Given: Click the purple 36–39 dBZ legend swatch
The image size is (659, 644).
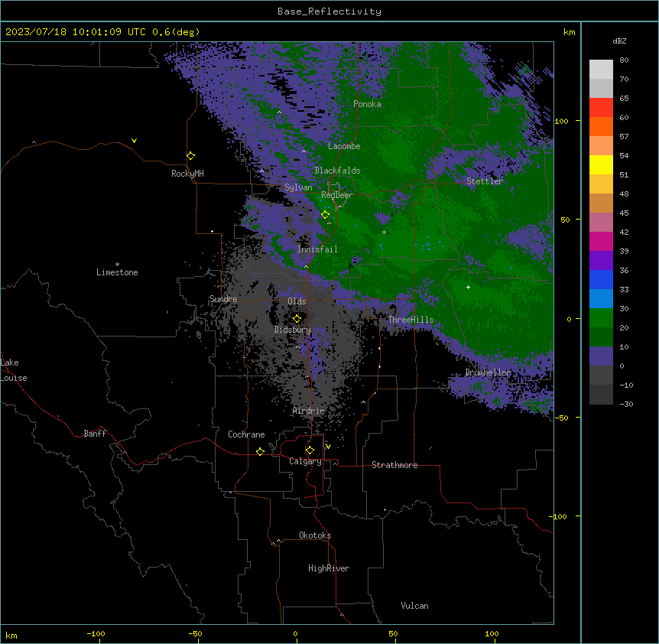Looking at the screenshot, I should click(601, 261).
